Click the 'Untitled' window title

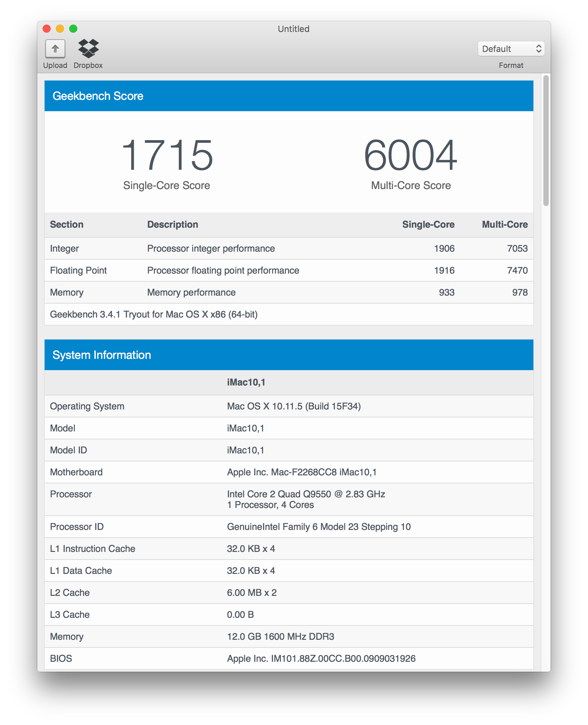(294, 29)
